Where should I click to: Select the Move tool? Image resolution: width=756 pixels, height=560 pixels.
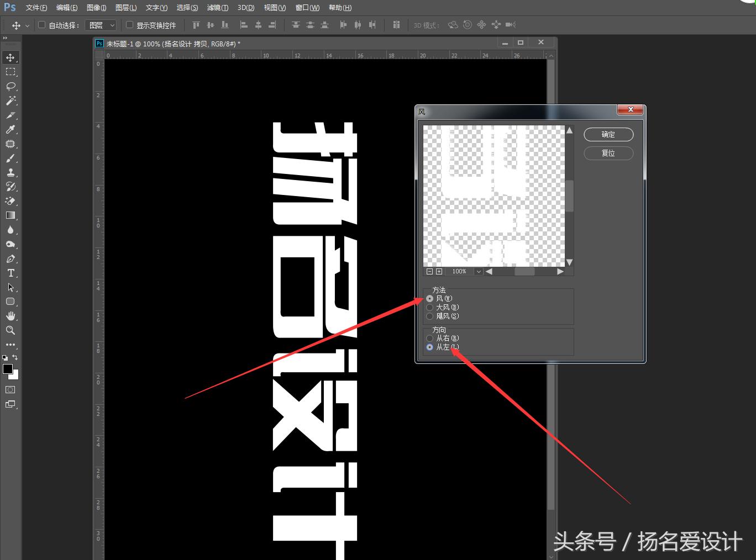pos(11,57)
